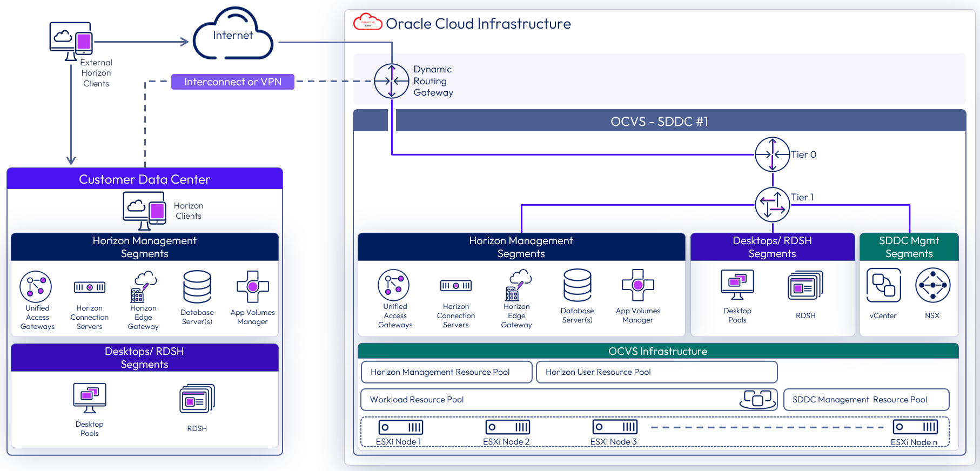Image resolution: width=980 pixels, height=471 pixels.
Task: Select Database Server(s) icon under OCVS SDDC
Action: click(x=577, y=285)
